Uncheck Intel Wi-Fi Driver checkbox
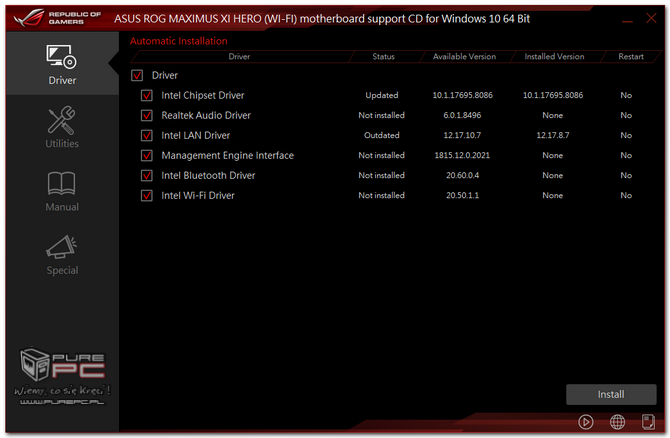Screen dimensions: 670x438 147,196
